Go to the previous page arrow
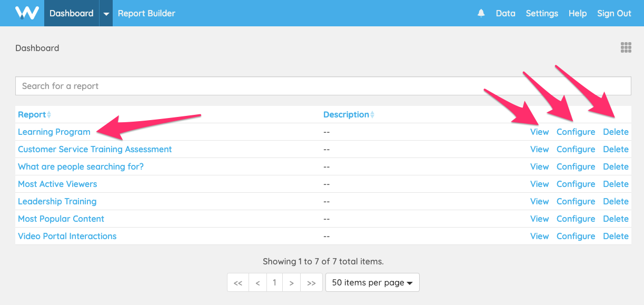 pyautogui.click(x=257, y=282)
